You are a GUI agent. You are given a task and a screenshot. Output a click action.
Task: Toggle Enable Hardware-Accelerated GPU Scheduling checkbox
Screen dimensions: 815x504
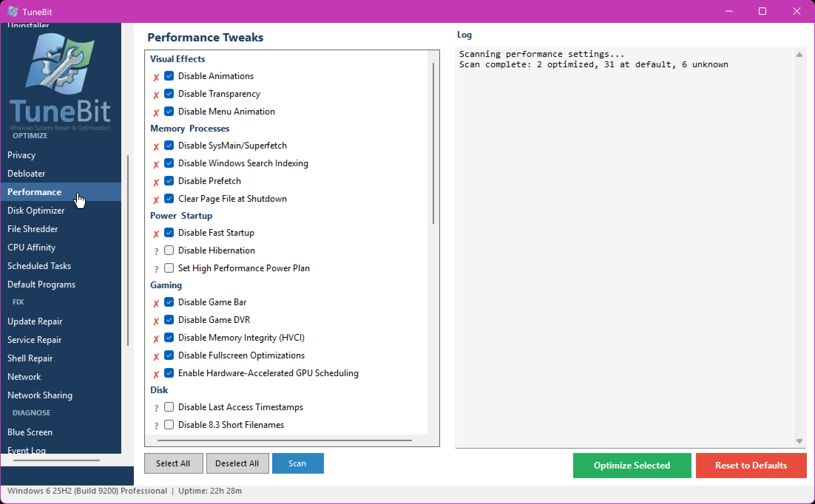pyautogui.click(x=169, y=373)
